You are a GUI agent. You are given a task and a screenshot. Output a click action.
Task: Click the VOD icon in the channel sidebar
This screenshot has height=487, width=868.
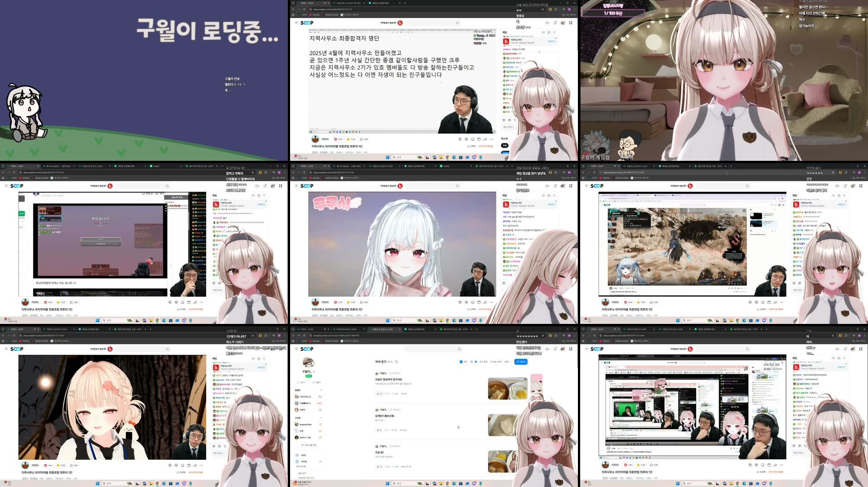click(297, 455)
